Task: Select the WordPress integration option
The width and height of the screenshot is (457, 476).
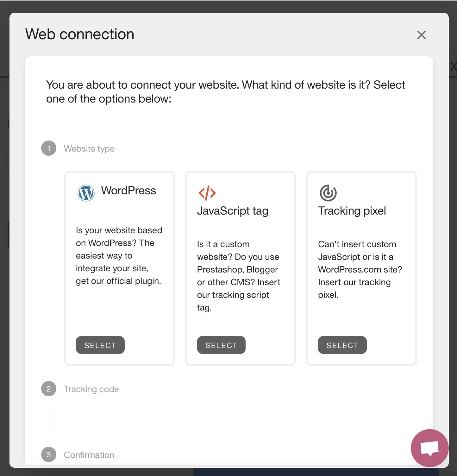Action: (x=100, y=345)
